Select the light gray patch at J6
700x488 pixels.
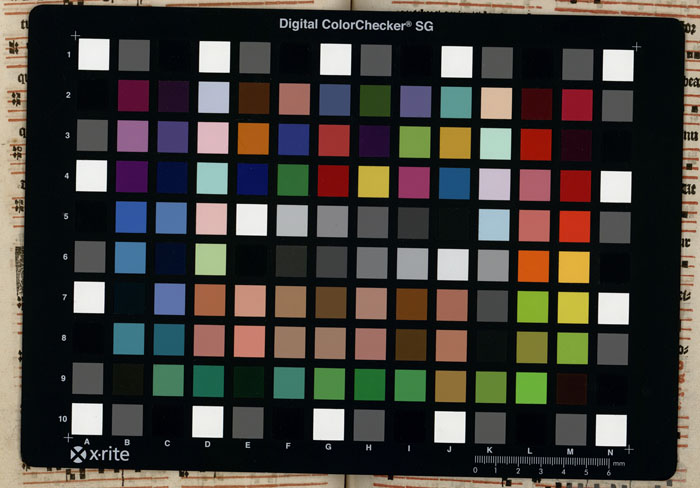[453, 265]
